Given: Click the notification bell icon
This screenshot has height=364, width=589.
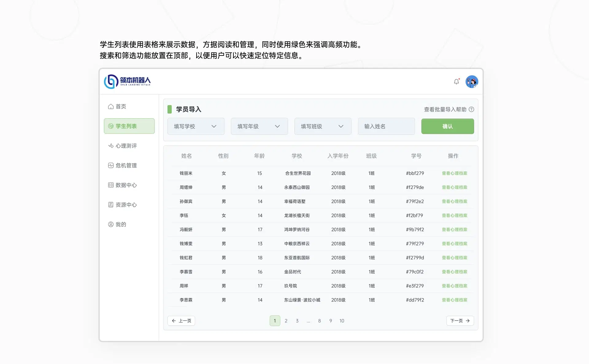Looking at the screenshot, I should pos(456,82).
